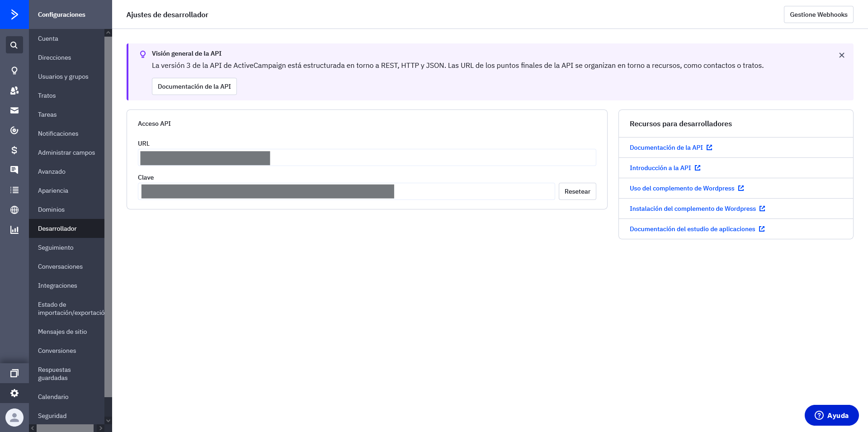Click the Settings gear icon
Screen dimensions: 868x432
point(14,393)
